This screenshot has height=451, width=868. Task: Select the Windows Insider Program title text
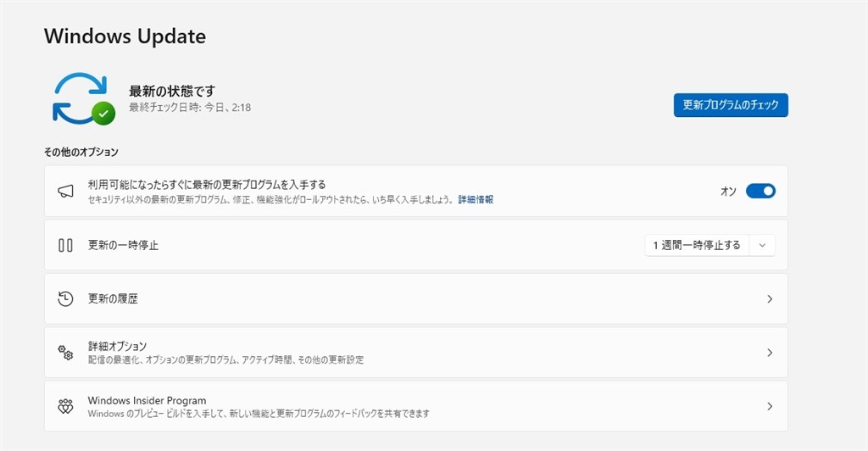147,400
